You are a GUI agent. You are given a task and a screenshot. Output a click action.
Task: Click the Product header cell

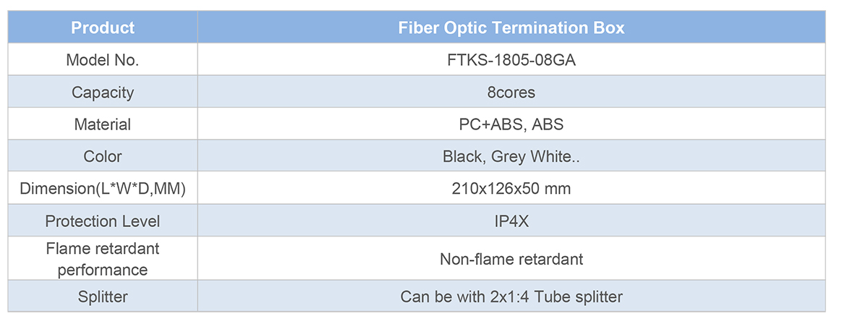[103, 28]
